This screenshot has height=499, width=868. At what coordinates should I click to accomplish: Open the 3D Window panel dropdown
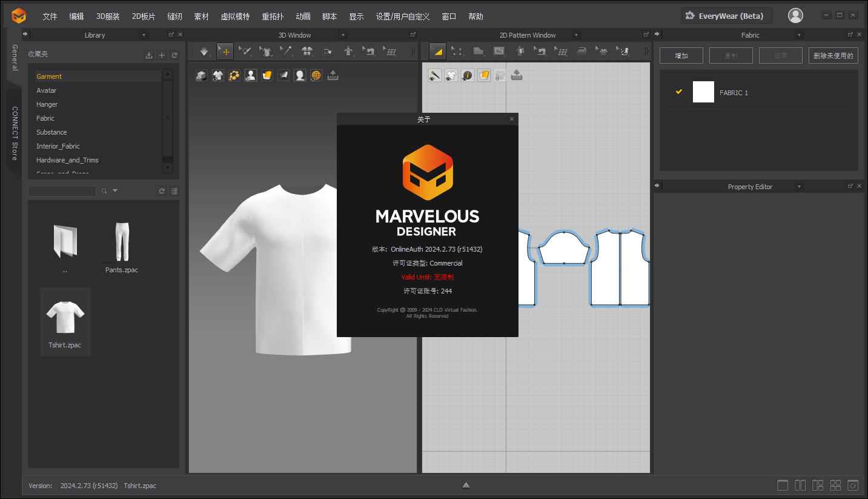click(343, 35)
